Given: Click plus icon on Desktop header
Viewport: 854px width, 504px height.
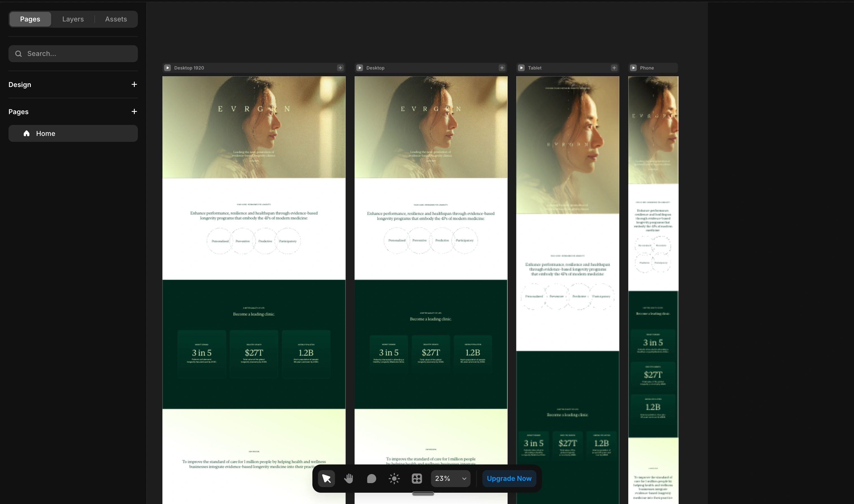Looking at the screenshot, I should pos(502,68).
